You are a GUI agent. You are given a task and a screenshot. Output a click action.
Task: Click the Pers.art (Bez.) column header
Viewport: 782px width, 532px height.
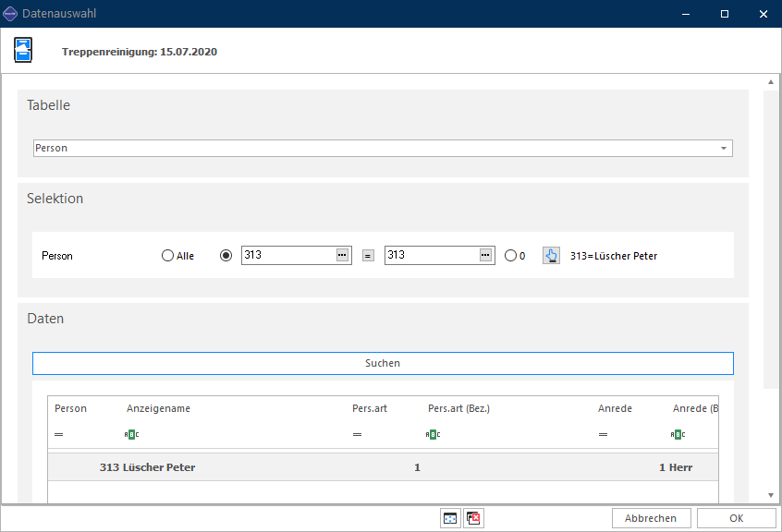click(458, 408)
